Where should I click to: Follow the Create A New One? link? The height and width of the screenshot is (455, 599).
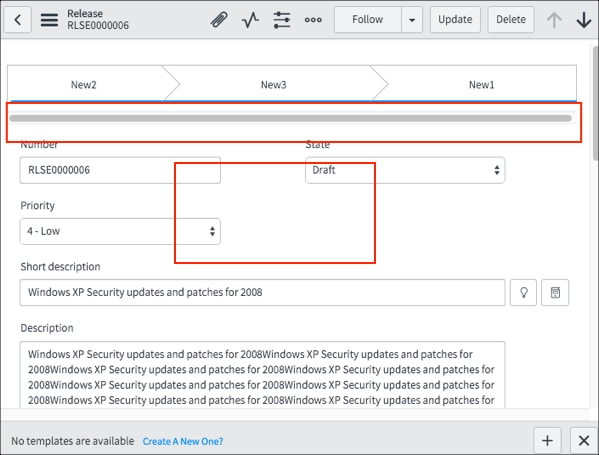183,441
